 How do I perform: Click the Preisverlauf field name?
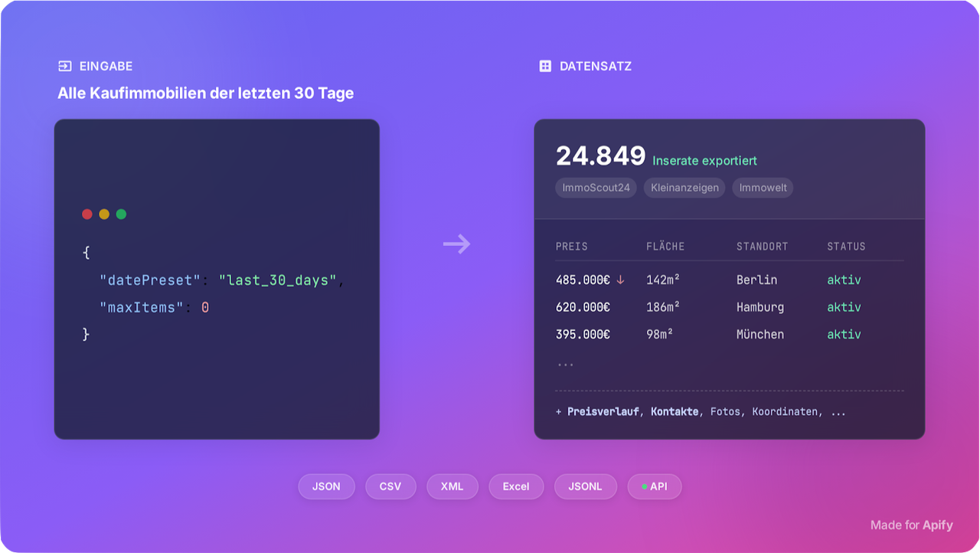tap(603, 412)
